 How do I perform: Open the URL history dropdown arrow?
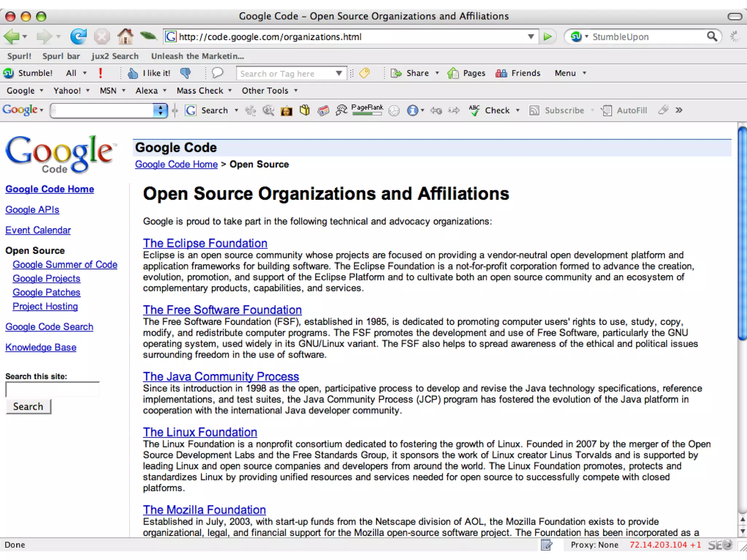point(531,36)
